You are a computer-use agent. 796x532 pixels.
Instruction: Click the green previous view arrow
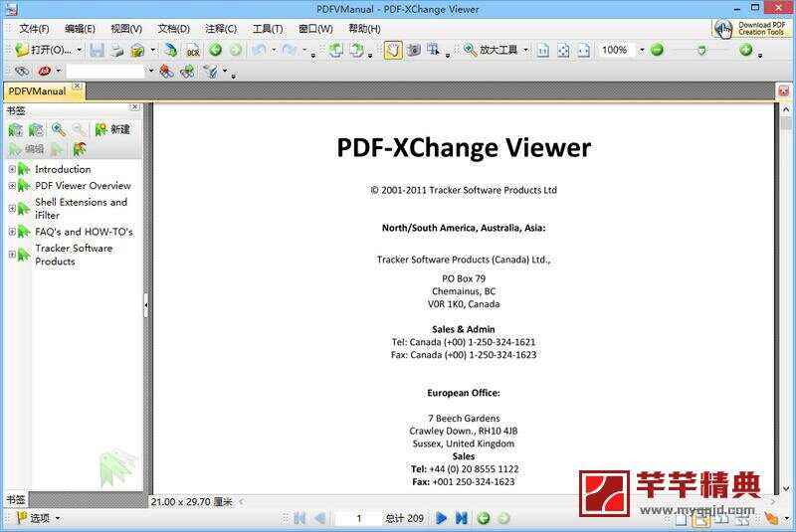(215, 50)
